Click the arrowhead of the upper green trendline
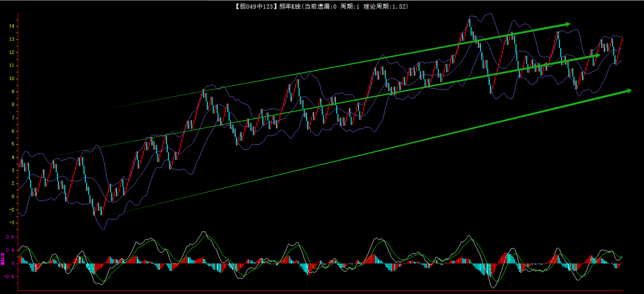Screen dimensions: 644x294 tap(567, 24)
